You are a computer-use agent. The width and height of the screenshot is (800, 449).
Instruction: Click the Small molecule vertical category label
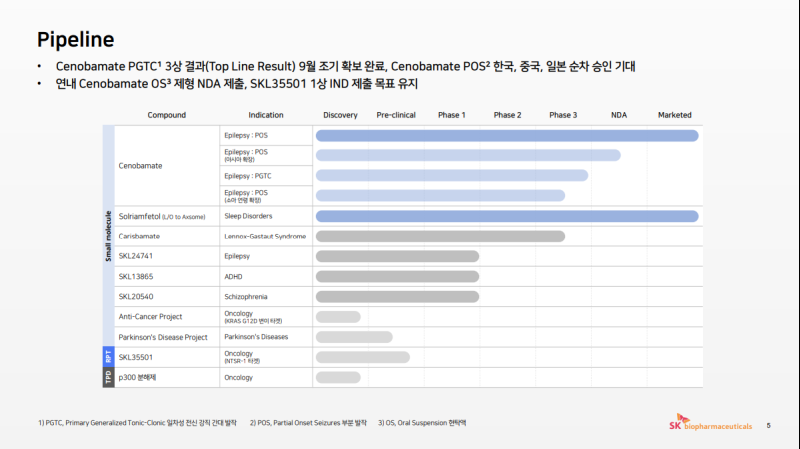[x=109, y=236]
